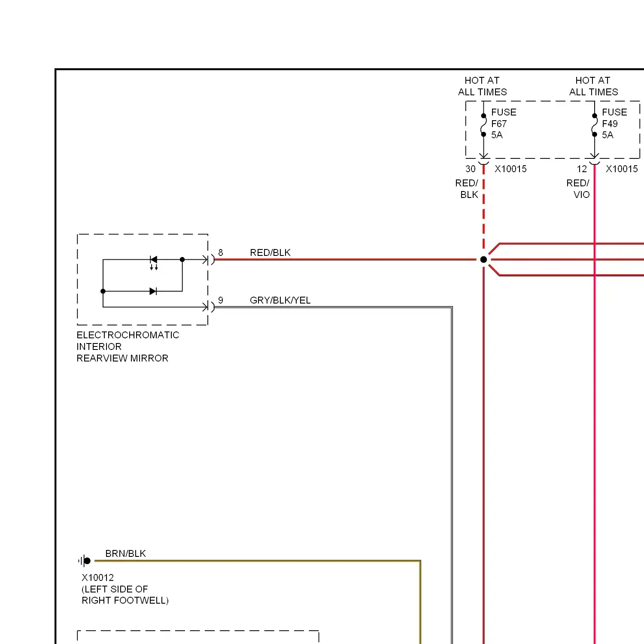
Task: Select the F49 fuse symbol
Action: coord(595,125)
